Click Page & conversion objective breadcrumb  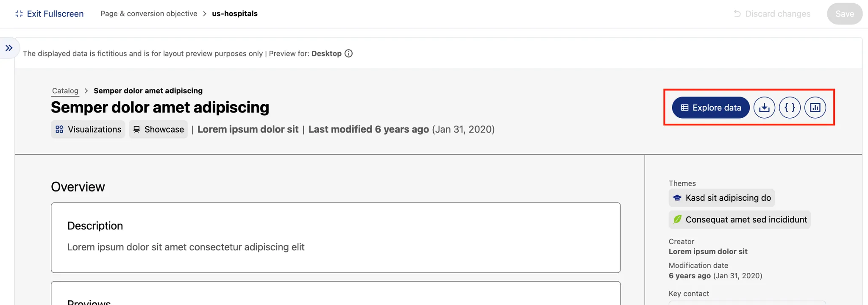149,14
